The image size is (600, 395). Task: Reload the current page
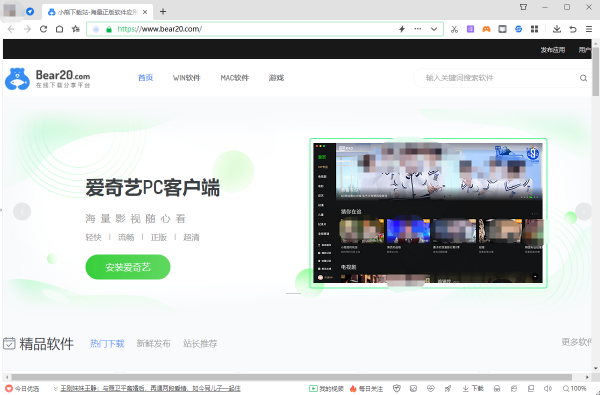[43, 29]
